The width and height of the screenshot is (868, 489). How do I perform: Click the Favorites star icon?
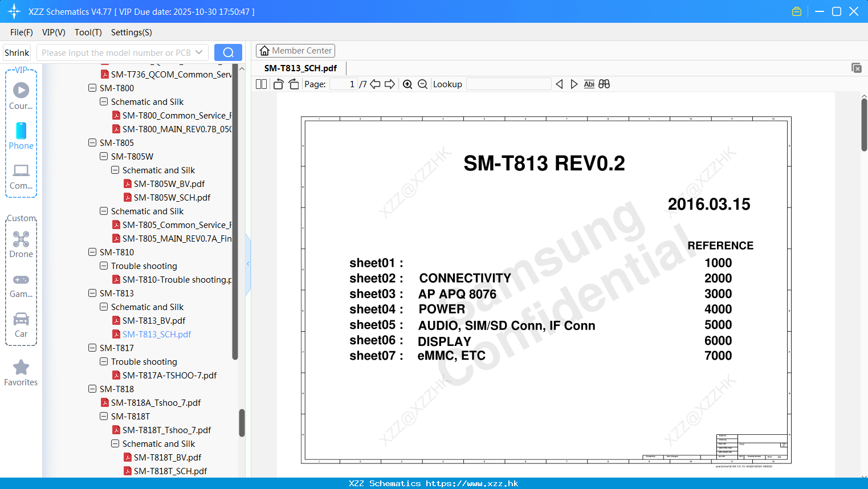pyautogui.click(x=21, y=367)
